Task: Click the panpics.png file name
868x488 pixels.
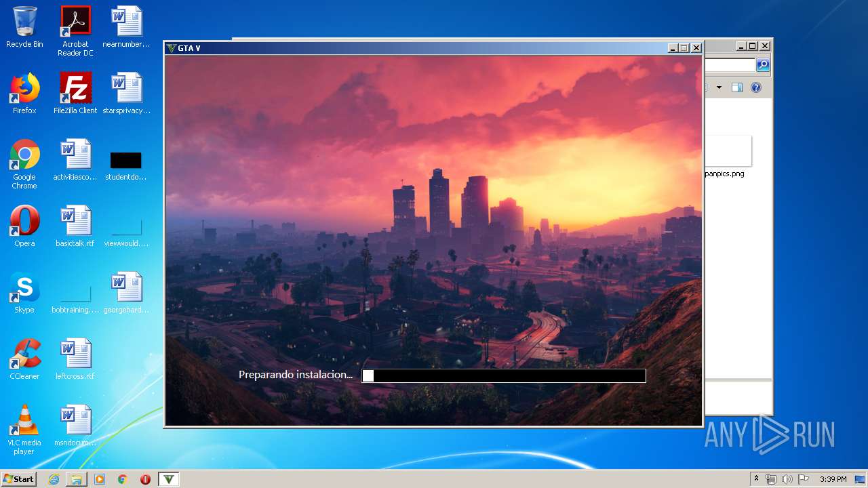Action: point(724,174)
